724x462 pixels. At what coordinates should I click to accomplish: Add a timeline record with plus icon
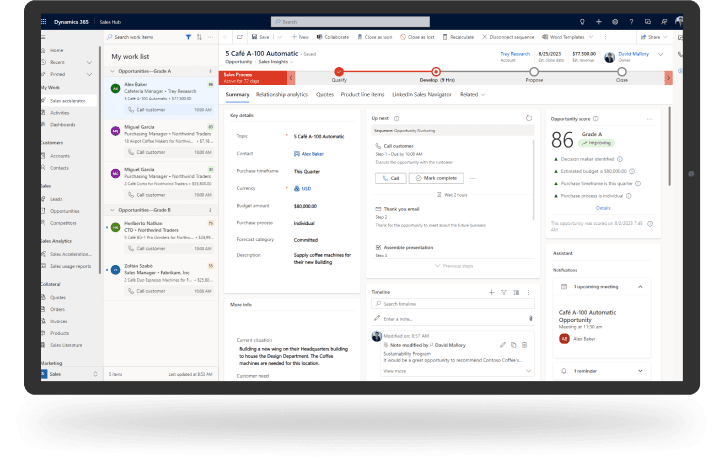[x=490, y=292]
